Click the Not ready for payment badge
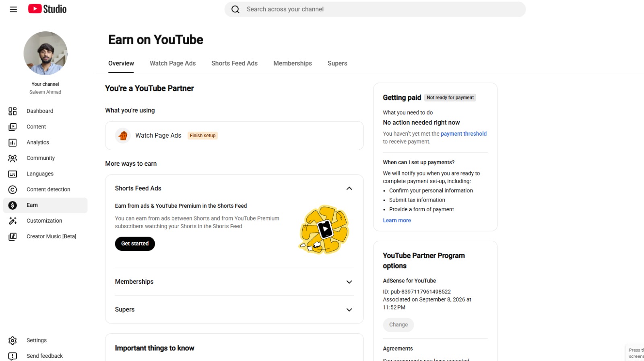This screenshot has height=361, width=644. [x=450, y=97]
